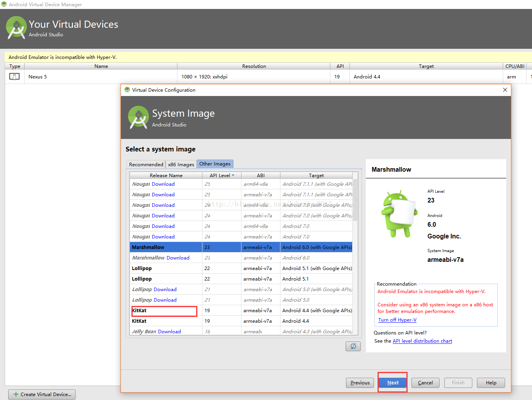Sort by the API Level column header
The width and height of the screenshot is (532, 400).
click(x=222, y=175)
